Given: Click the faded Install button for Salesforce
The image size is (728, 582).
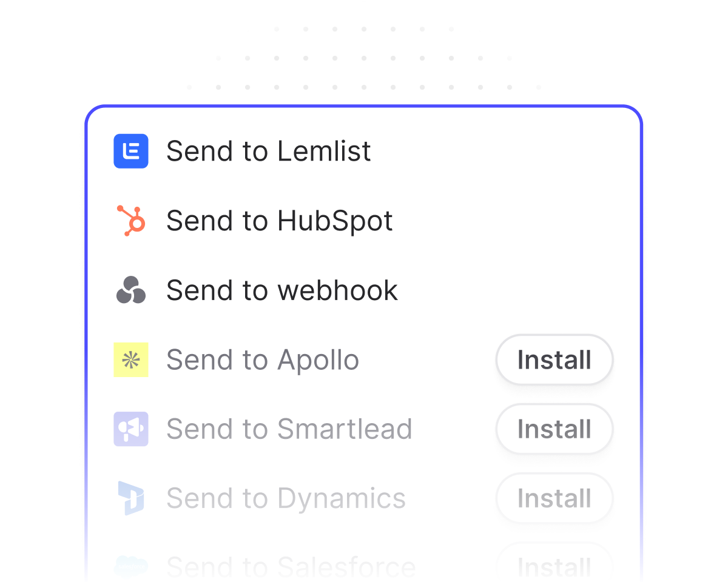Looking at the screenshot, I should [x=554, y=567].
